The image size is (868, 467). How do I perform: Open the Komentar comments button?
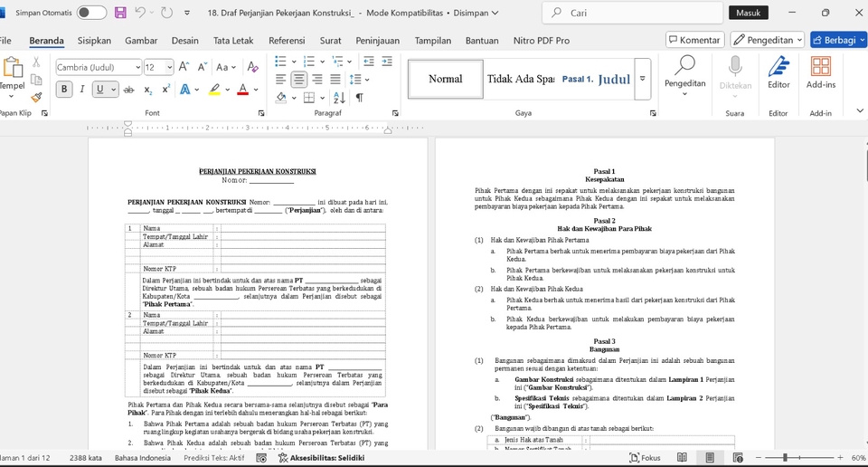pyautogui.click(x=694, y=40)
